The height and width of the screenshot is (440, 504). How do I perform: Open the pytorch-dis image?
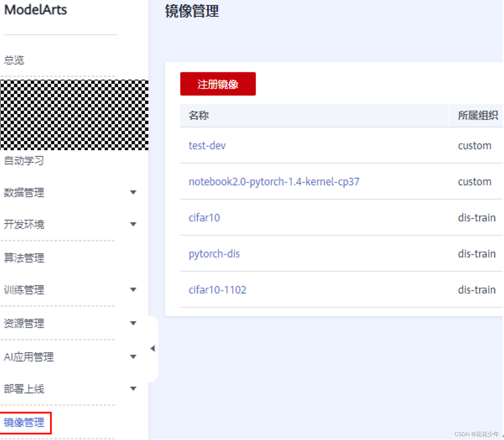click(x=214, y=254)
